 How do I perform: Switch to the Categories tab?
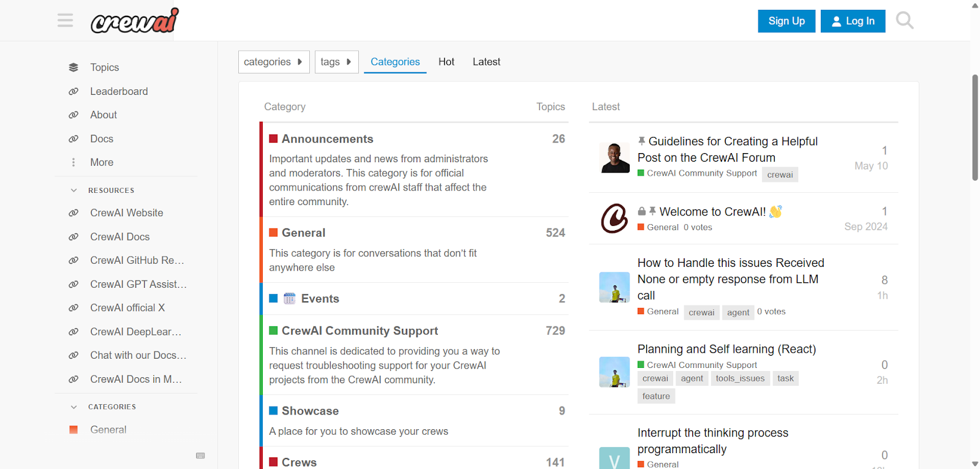coord(395,62)
